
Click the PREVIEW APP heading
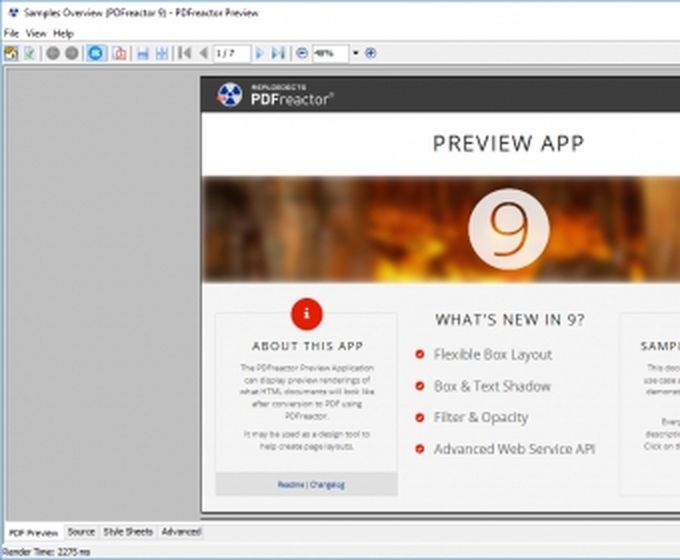pos(509,144)
